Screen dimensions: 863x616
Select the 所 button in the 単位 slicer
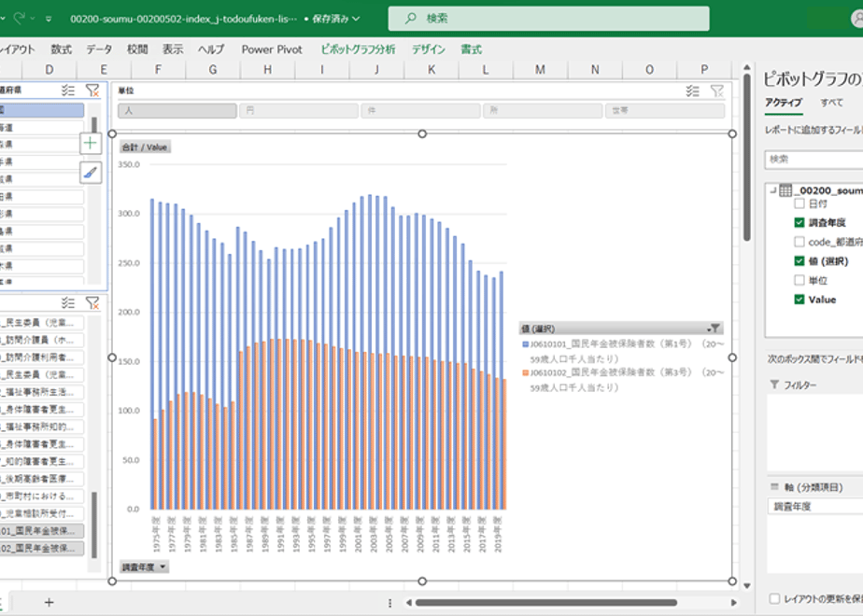click(x=543, y=110)
